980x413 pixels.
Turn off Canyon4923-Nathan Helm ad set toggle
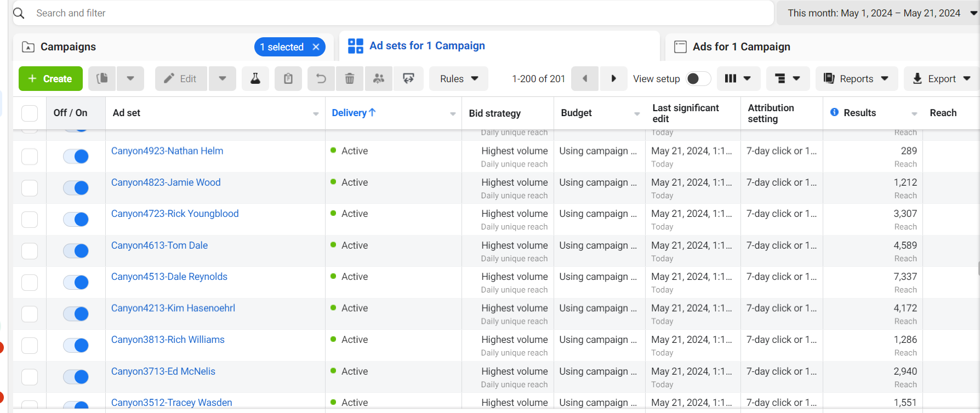click(x=76, y=157)
